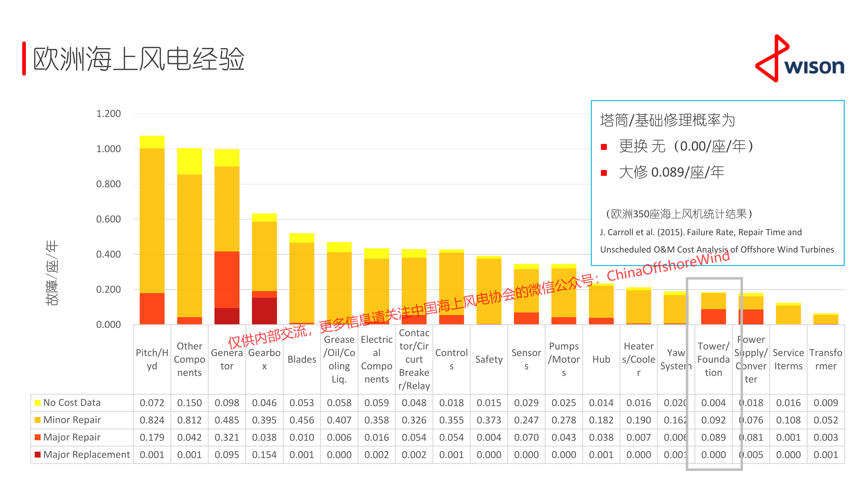The width and height of the screenshot is (868, 488).
Task: Click Gearbox major replacement value 0.154
Action: [264, 455]
